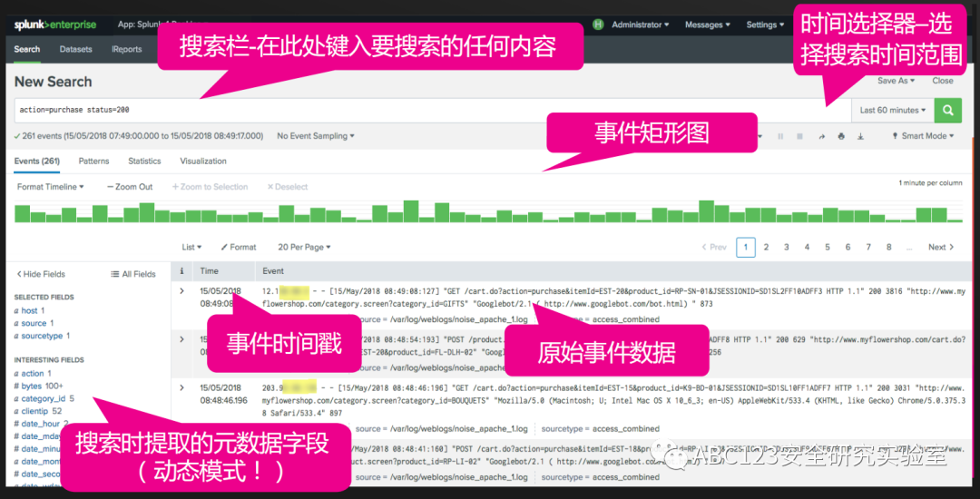Viewport: 980px width, 499px height.
Task: Open the Reports navigation tab
Action: click(127, 49)
